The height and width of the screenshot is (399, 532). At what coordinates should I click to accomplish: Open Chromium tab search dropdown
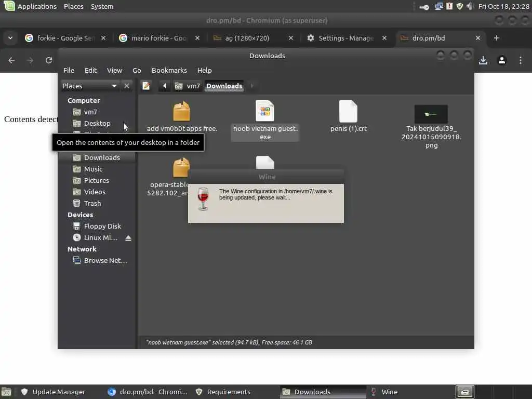10,38
